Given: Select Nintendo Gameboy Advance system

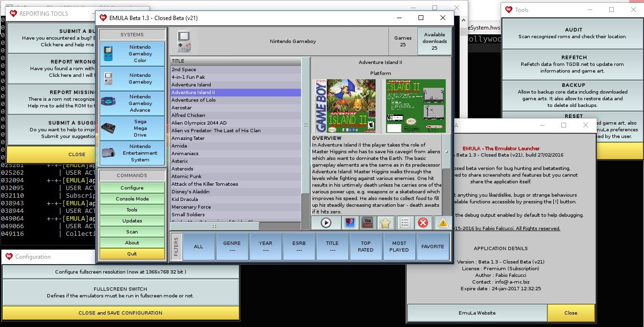Looking at the screenshot, I should tap(132, 103).
